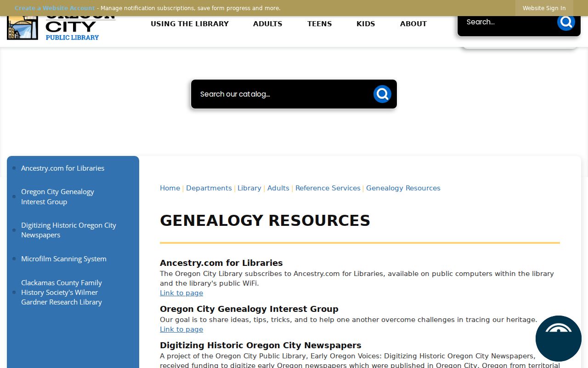Open Oregon City Genealogy Interest Group sidebar link
The width and height of the screenshot is (588, 368).
57,196
